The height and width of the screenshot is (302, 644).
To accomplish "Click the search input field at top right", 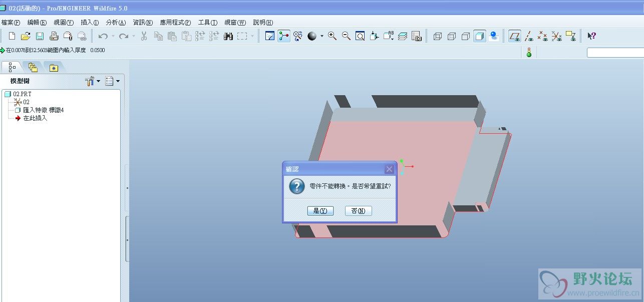I will tap(615, 53).
